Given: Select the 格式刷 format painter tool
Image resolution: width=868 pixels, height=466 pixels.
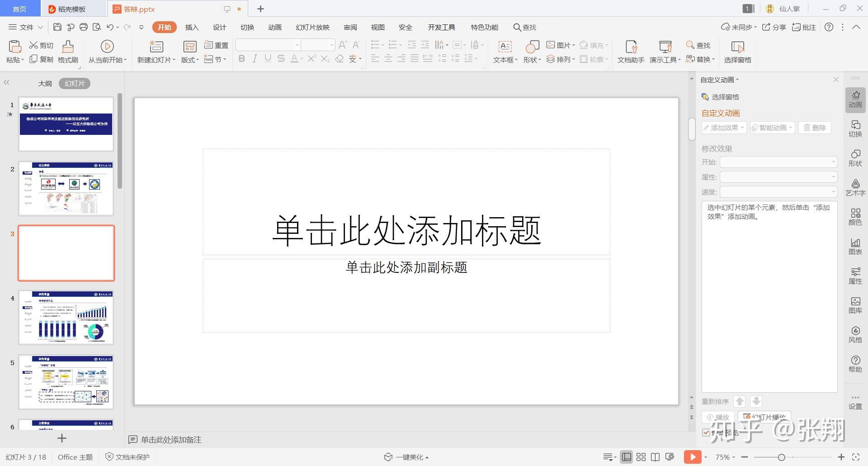Looking at the screenshot, I should (67, 51).
